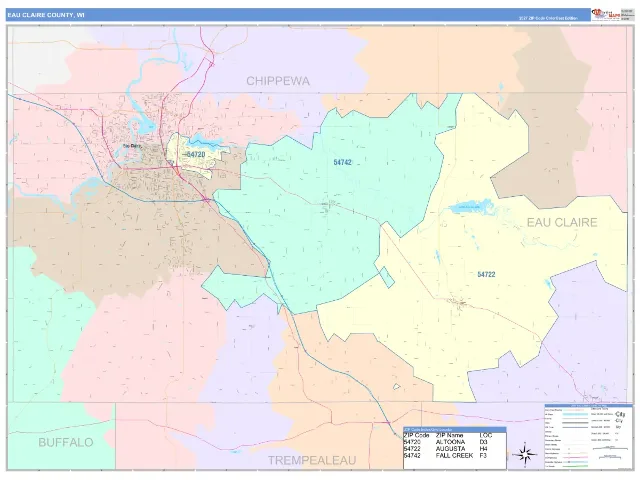
Task: Click 54722 in the ZIP index table
Action: pos(412,449)
